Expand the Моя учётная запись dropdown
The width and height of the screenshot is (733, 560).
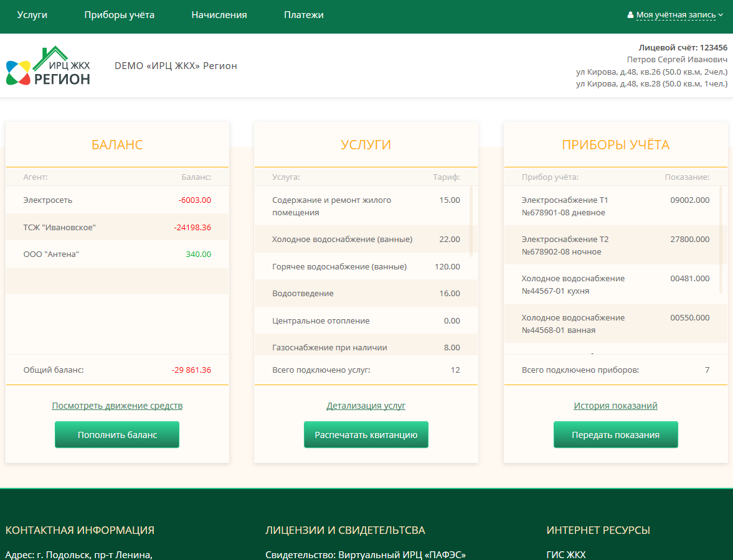(x=679, y=15)
